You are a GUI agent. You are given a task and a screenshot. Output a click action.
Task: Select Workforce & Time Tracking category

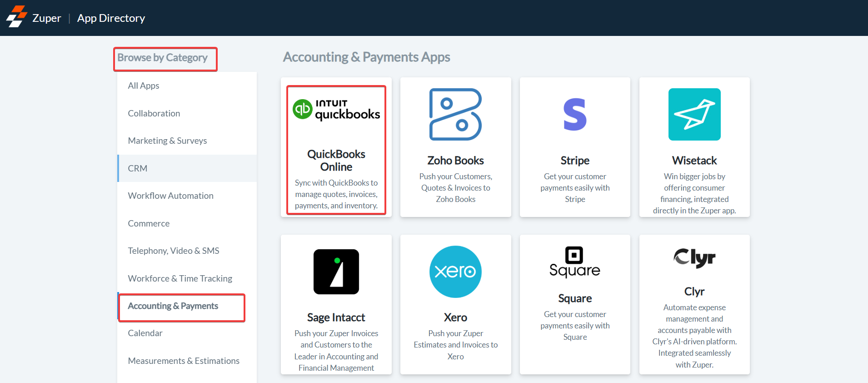[187, 278]
